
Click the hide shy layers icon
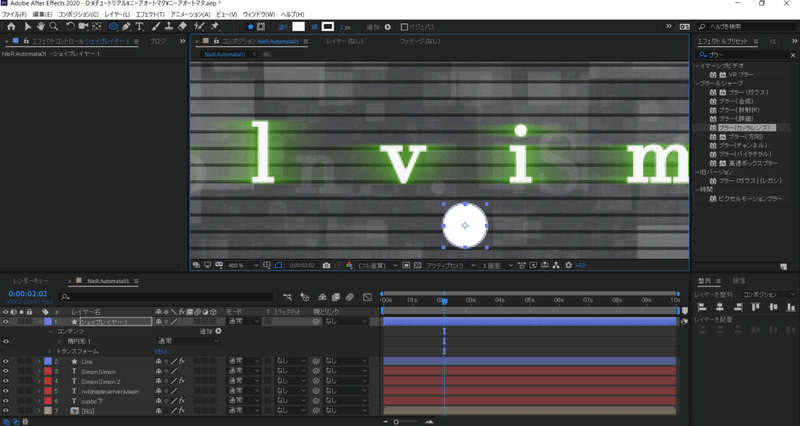[322, 297]
